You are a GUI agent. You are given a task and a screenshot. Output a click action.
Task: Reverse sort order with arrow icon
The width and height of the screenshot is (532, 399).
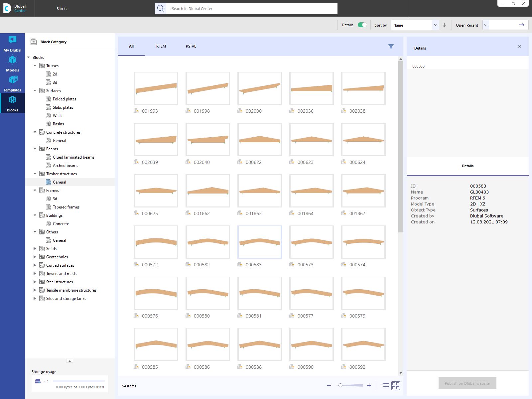444,25
